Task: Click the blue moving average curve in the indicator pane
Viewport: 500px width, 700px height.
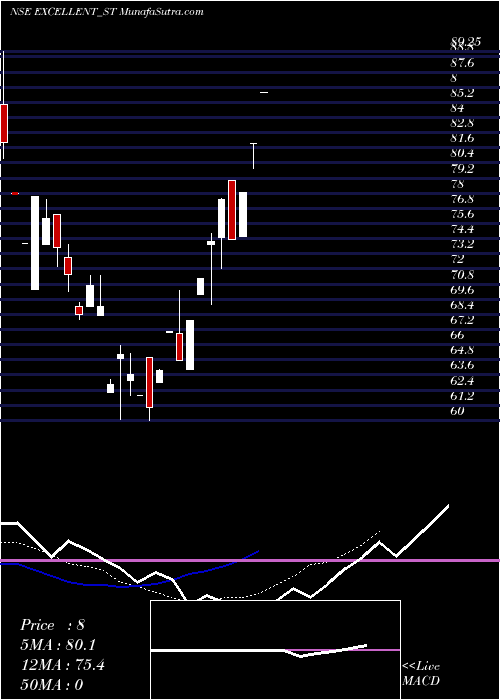Action: 129,584
